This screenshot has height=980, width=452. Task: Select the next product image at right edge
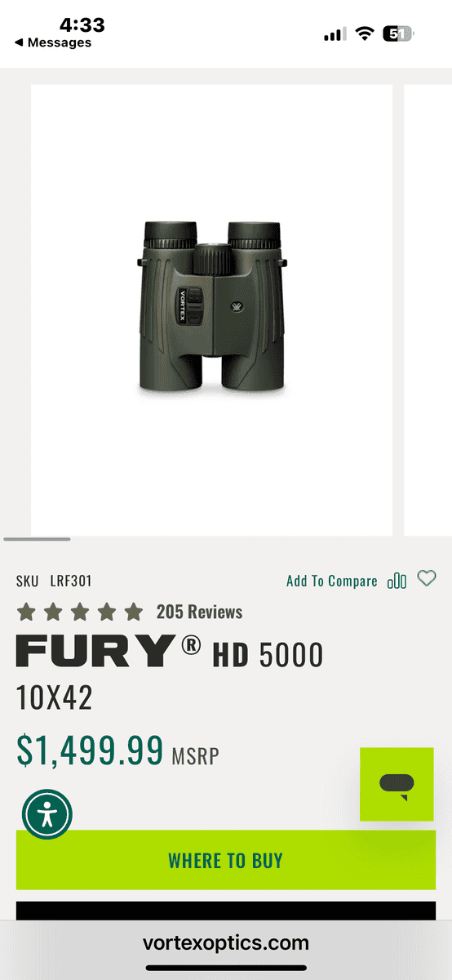click(428, 310)
